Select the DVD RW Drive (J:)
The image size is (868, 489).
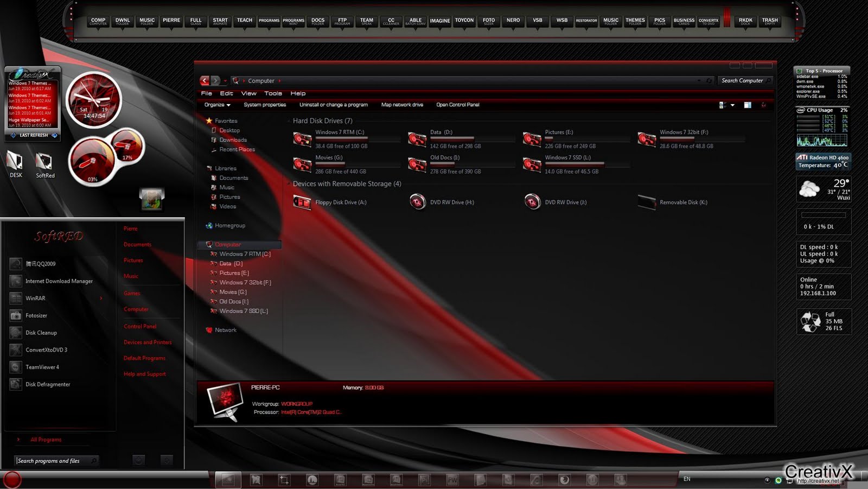557,202
